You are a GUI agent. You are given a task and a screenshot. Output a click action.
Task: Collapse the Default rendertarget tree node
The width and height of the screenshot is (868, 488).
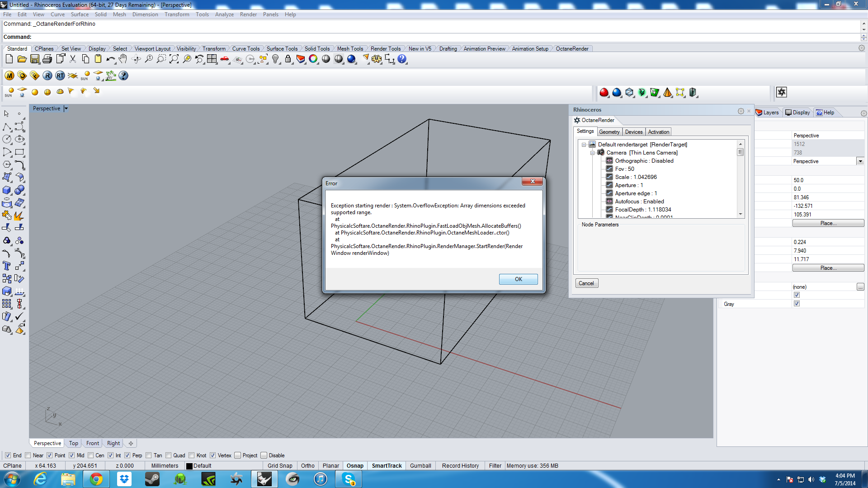click(584, 145)
